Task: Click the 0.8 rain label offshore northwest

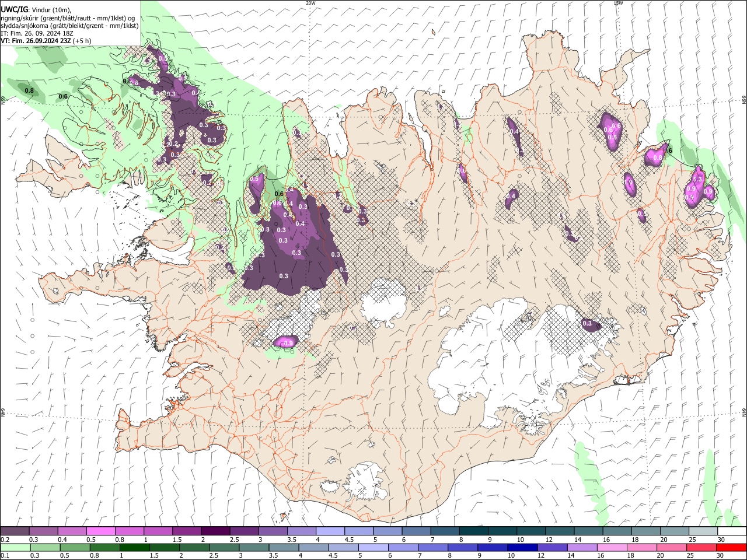Action: (x=29, y=90)
